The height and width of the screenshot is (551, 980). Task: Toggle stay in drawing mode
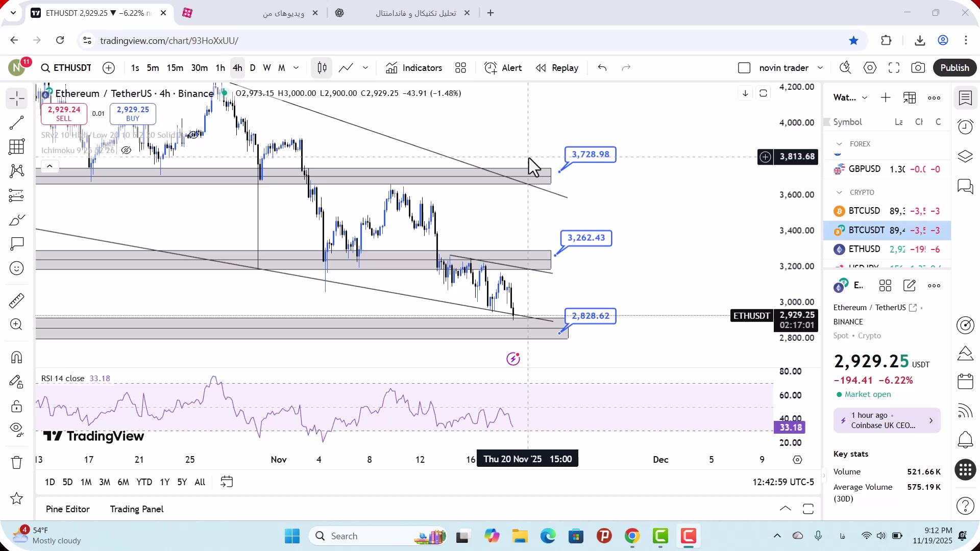[16, 382]
